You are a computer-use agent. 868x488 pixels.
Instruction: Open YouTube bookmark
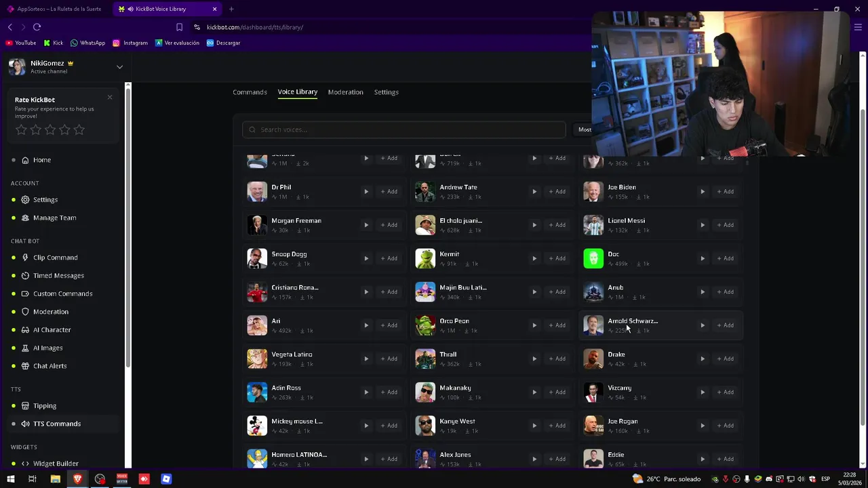[x=21, y=43]
